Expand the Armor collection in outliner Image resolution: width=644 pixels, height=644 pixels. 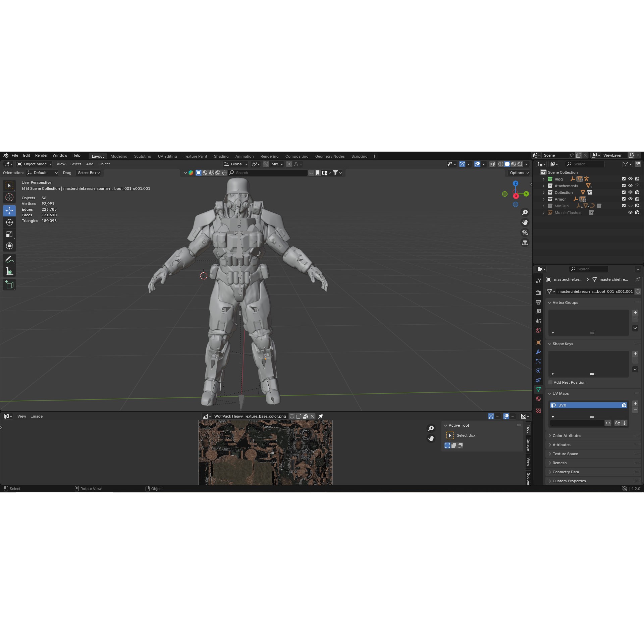543,199
